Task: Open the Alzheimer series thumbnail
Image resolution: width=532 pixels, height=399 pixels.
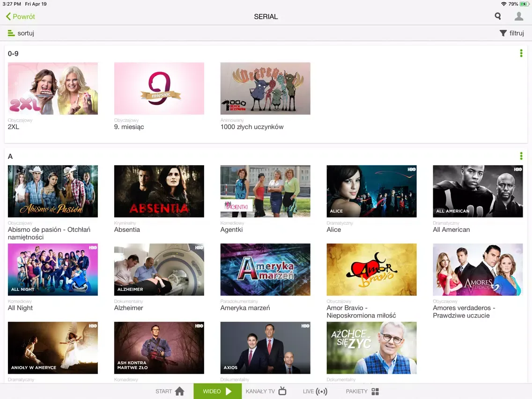Action: [159, 269]
